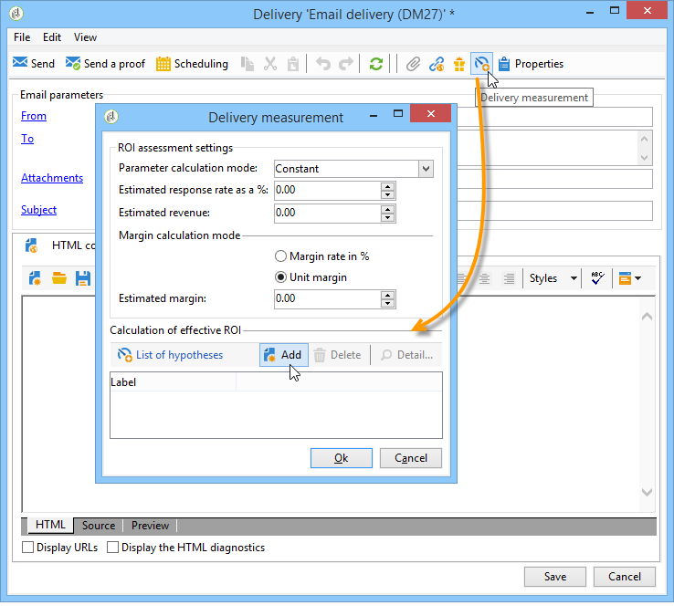The image size is (674, 616).
Task: Click the Estimated margin input field
Action: pos(327,299)
